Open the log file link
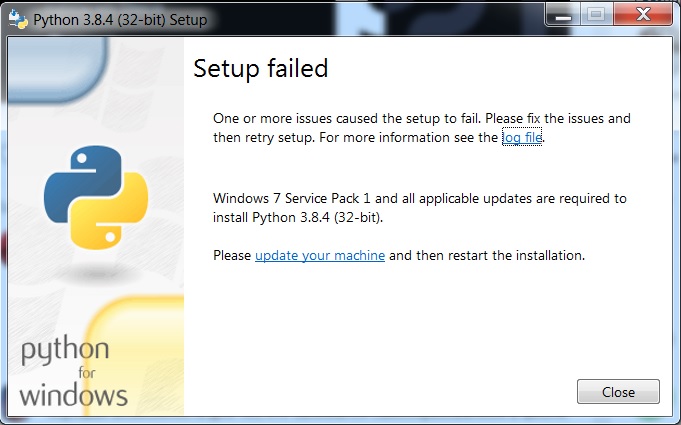Viewport: 681px width, 425px height. click(522, 137)
